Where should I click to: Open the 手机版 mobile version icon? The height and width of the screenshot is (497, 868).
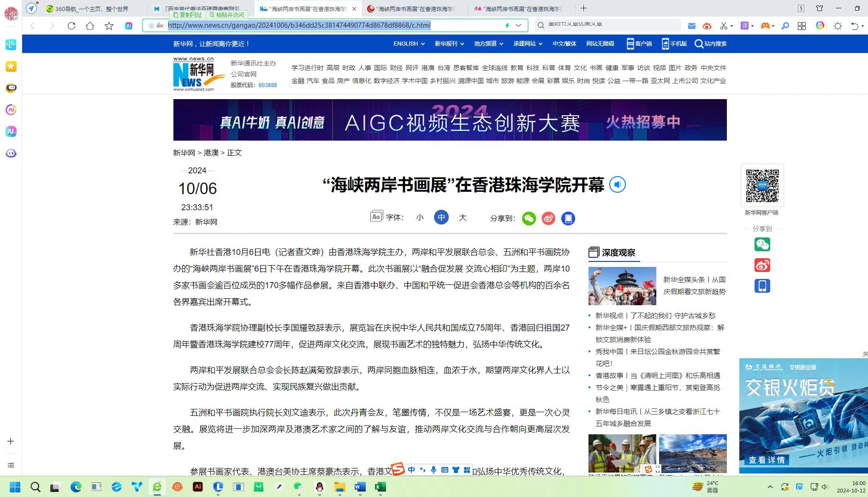(665, 44)
